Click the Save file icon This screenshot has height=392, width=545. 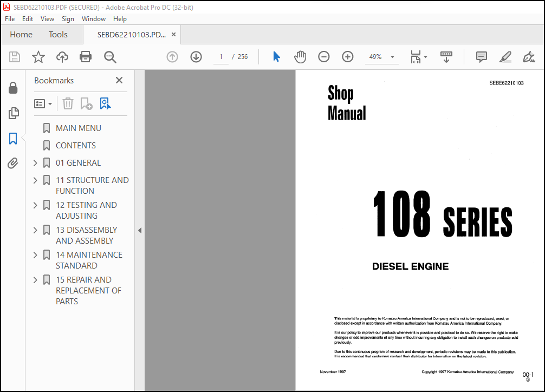click(x=14, y=57)
